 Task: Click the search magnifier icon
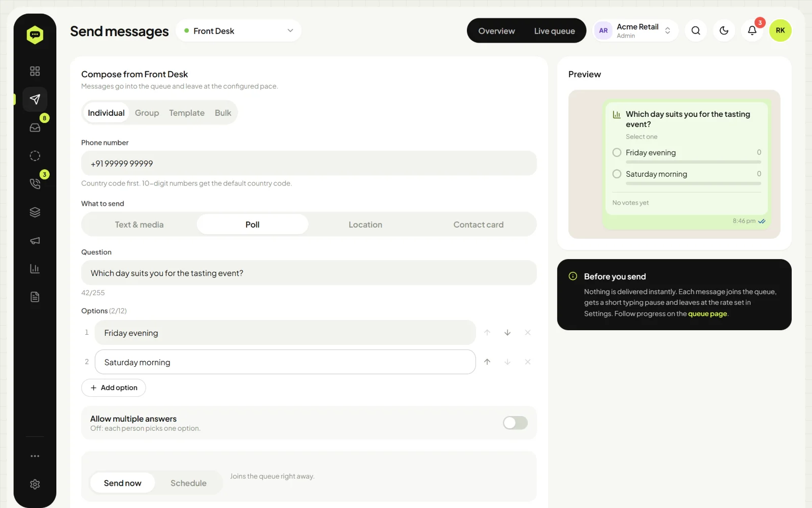696,30
